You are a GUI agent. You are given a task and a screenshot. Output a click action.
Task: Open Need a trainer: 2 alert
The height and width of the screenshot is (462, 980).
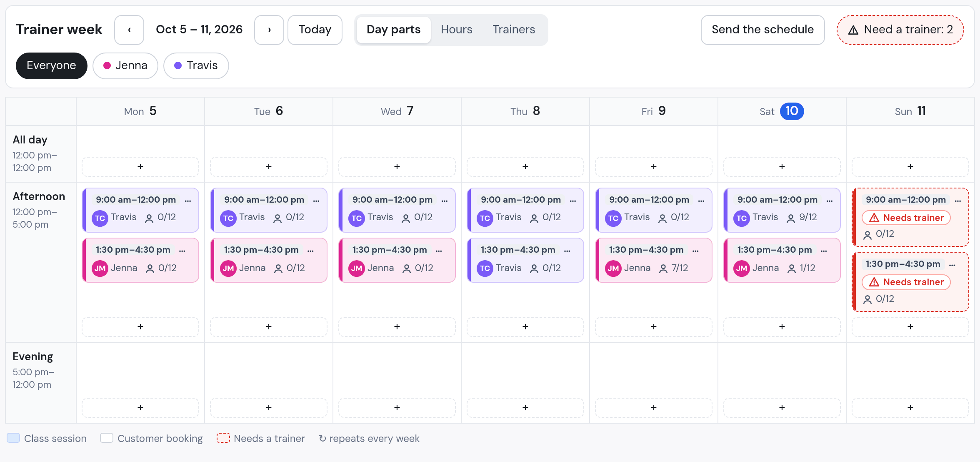(900, 30)
